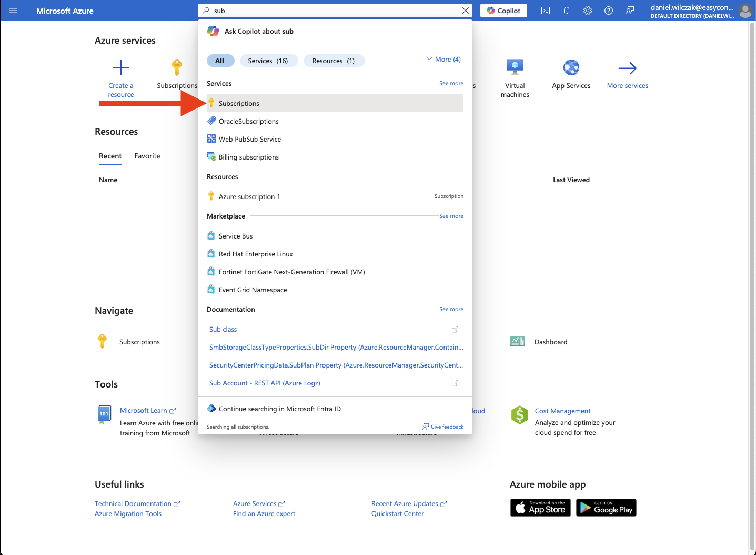The image size is (756, 555).
Task: Open Sub Account - REST API link
Action: [265, 383]
